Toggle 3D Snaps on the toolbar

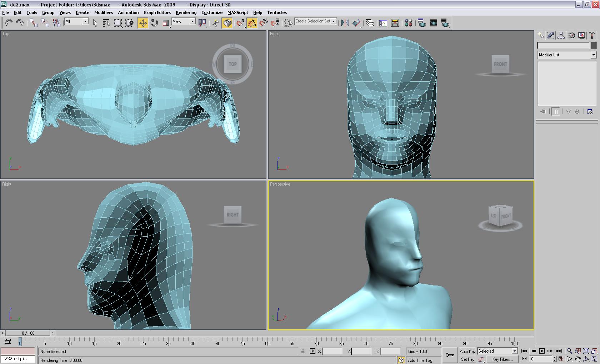point(241,23)
